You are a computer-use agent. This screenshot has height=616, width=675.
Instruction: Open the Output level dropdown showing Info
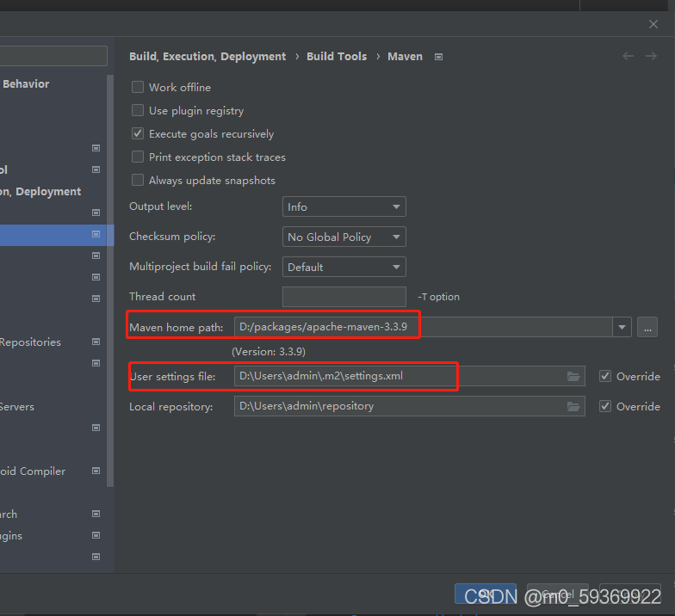[344, 206]
